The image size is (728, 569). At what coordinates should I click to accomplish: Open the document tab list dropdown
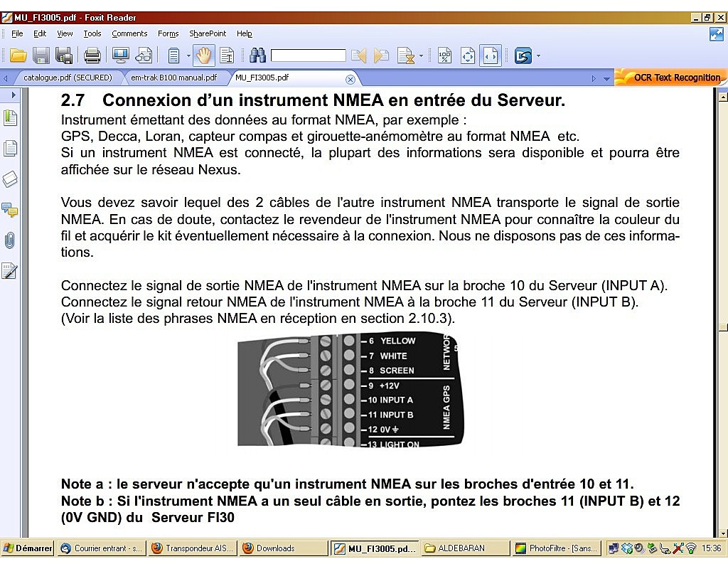click(606, 79)
